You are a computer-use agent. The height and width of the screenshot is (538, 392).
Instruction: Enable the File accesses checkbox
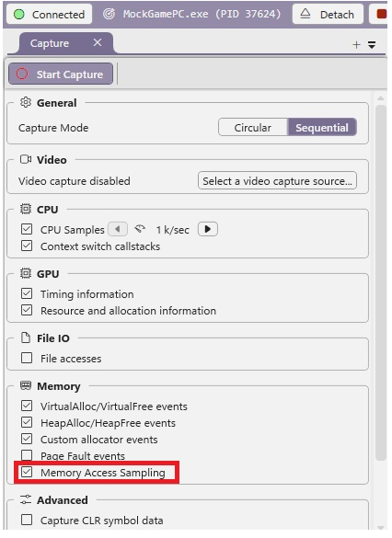[x=27, y=359]
